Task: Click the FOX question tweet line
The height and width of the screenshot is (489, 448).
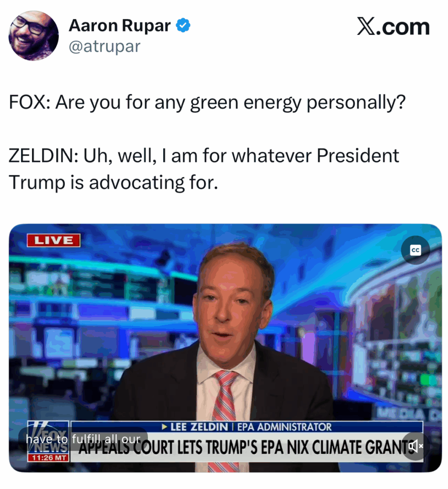Action: [207, 102]
